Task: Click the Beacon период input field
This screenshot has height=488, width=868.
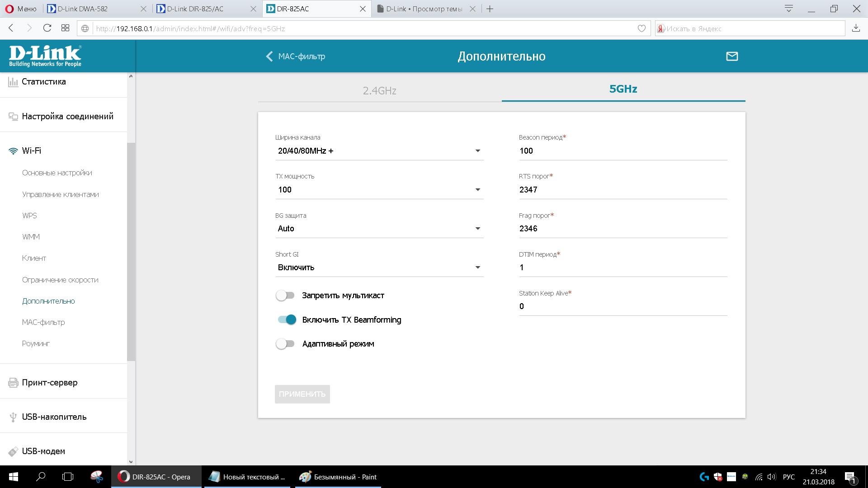Action: 623,151
